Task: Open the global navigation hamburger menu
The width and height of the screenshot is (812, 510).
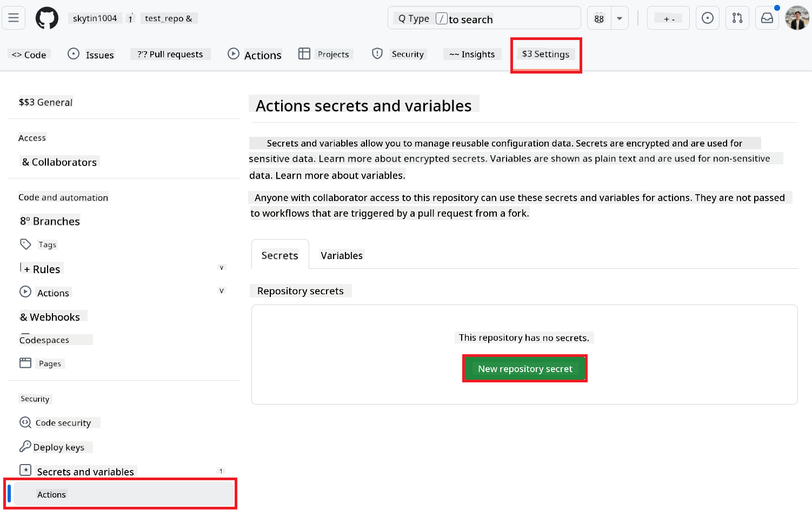Action: tap(13, 17)
